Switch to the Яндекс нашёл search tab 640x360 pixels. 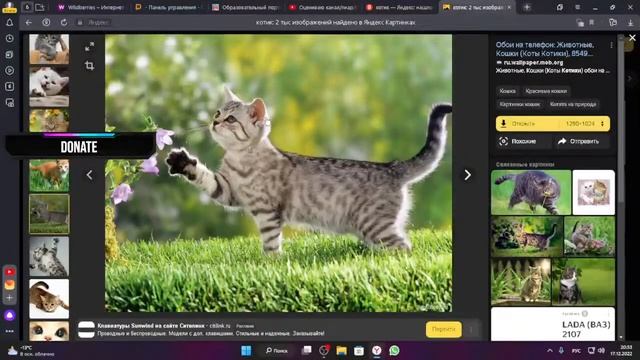click(399, 7)
